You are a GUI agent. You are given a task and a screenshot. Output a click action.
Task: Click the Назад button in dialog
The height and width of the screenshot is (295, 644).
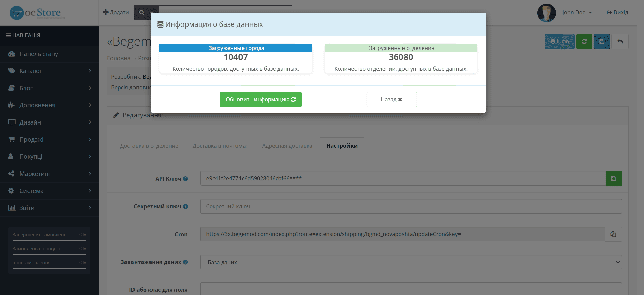pos(391,100)
